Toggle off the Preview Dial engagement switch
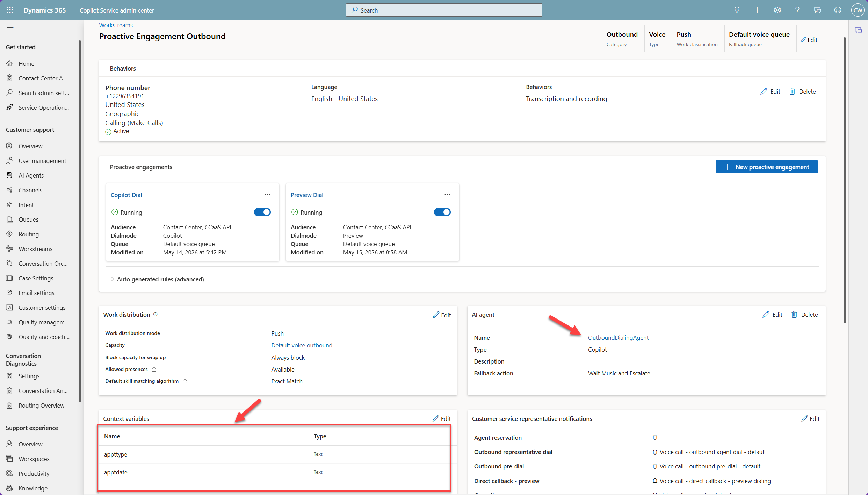868x495 pixels. point(442,212)
